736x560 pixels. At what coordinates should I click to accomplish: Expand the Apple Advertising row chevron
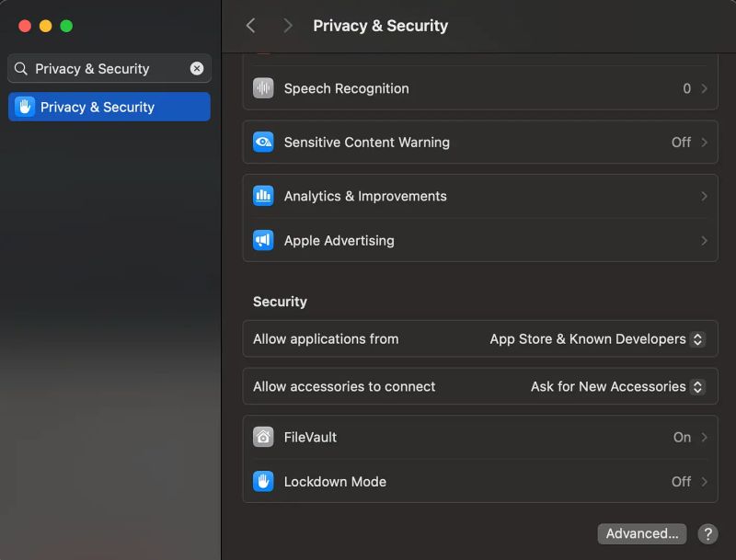(x=704, y=240)
